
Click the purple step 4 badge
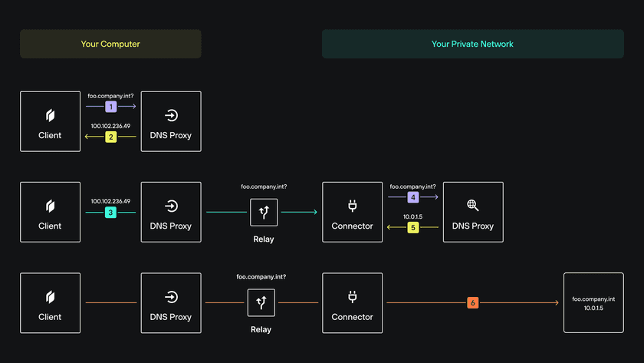(x=412, y=197)
